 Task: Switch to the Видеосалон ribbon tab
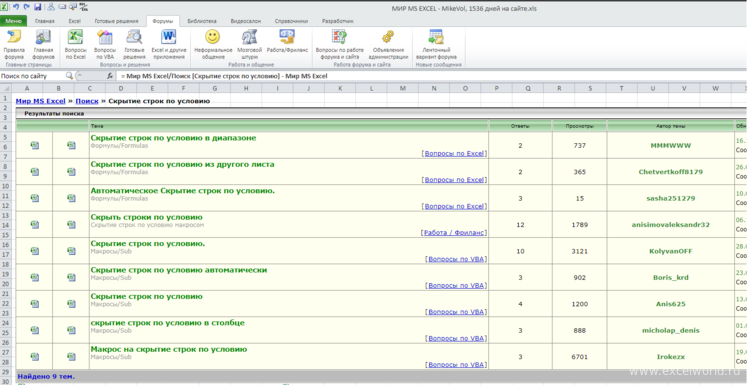pos(246,21)
